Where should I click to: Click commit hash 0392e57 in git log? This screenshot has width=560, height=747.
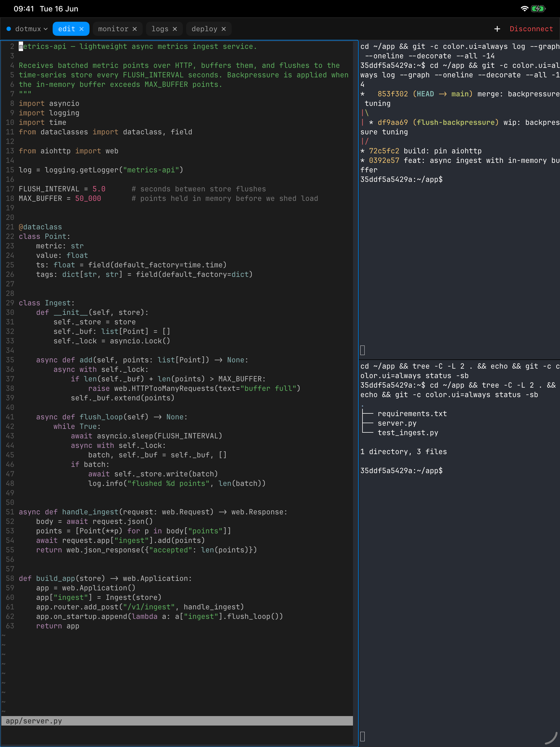click(x=384, y=160)
